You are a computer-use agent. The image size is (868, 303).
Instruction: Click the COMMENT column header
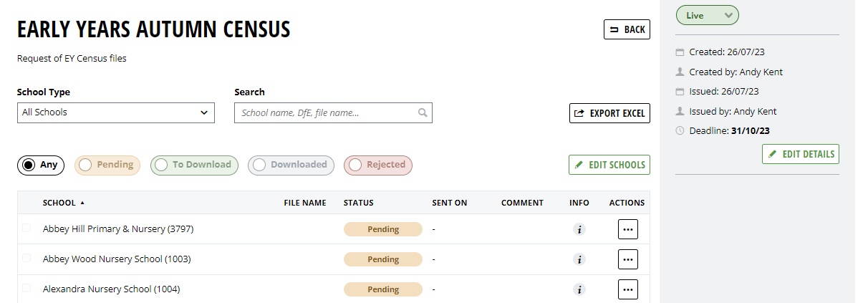522,203
